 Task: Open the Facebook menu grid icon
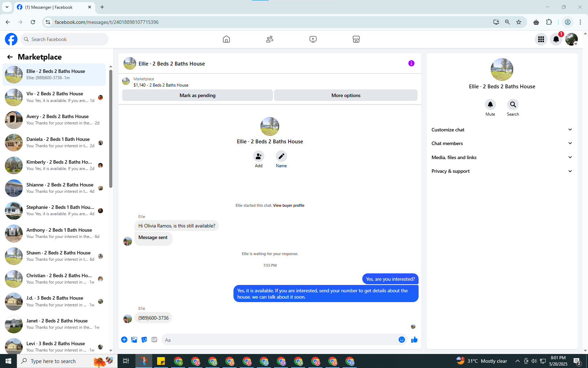[541, 39]
